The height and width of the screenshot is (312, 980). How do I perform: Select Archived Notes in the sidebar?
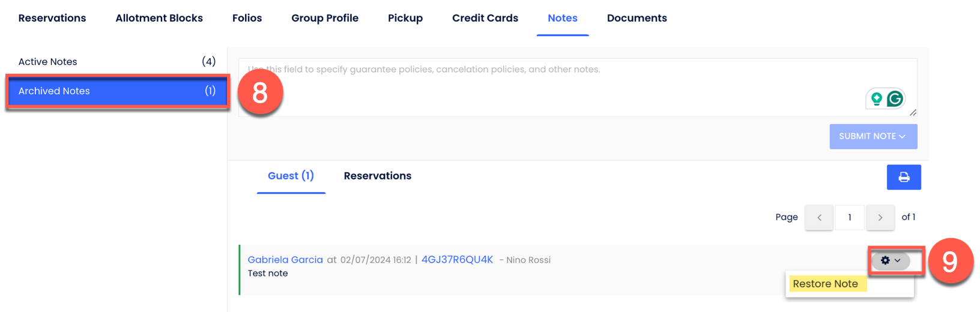tap(116, 91)
